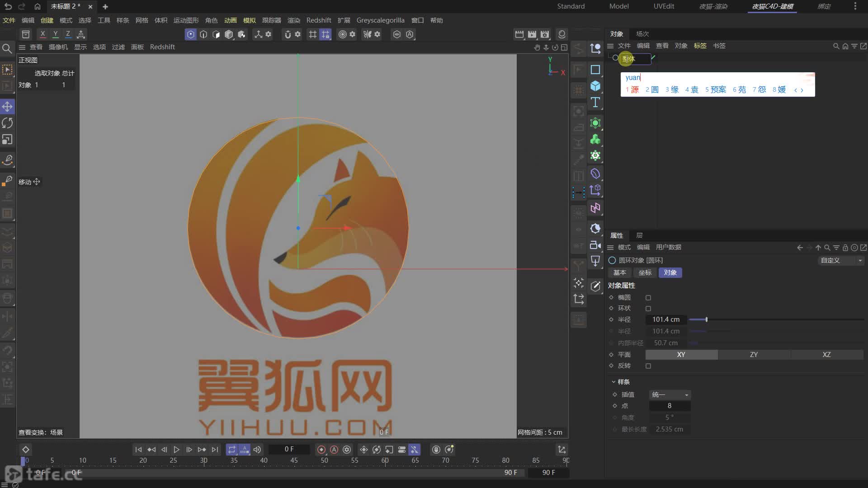
Task: Choose IME candidate 圆
Action: (x=652, y=90)
